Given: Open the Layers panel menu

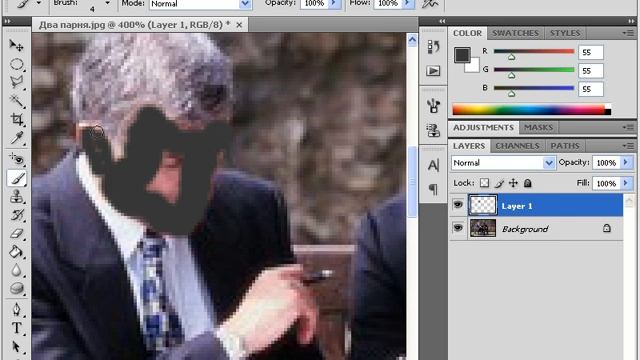Looking at the screenshot, I should (x=629, y=146).
